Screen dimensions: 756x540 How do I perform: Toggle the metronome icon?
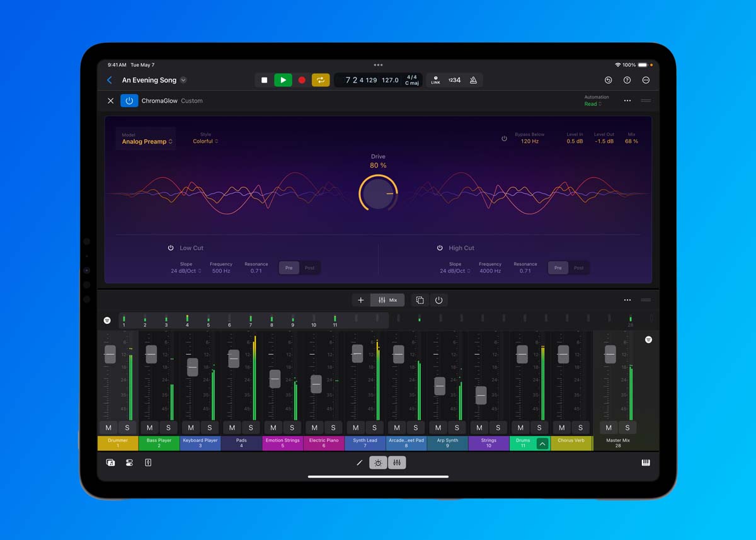473,80
